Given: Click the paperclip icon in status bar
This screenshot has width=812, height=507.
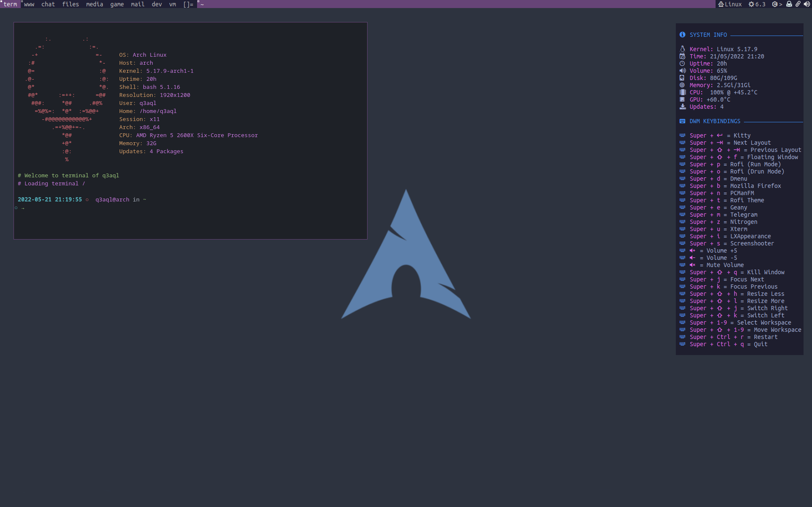Looking at the screenshot, I should tap(798, 4).
